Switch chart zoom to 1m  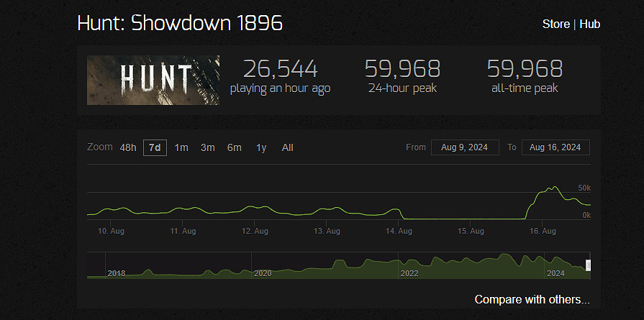pyautogui.click(x=181, y=147)
